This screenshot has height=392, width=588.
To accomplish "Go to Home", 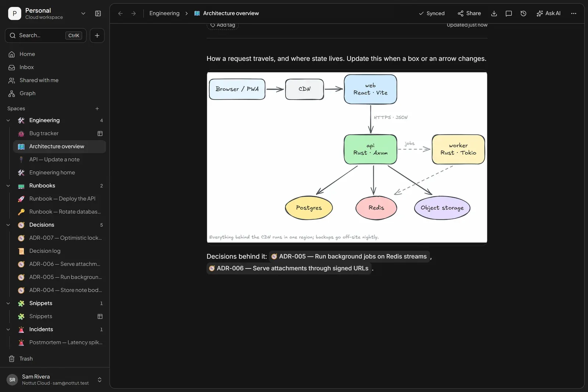I will (55, 54).
